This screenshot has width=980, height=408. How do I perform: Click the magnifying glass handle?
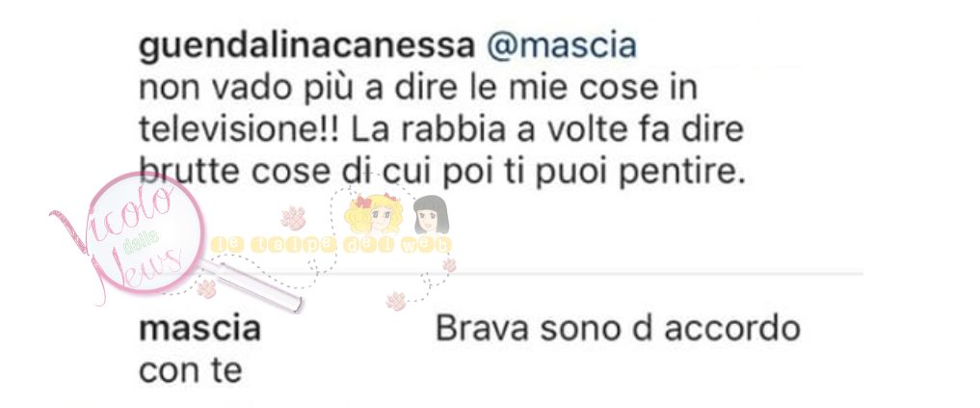[250, 286]
